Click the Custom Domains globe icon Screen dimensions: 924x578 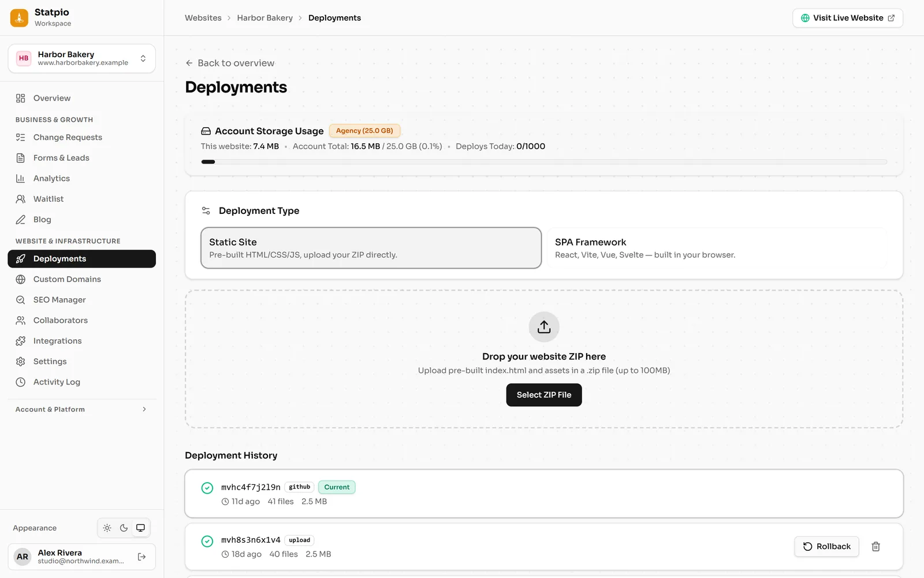21,279
